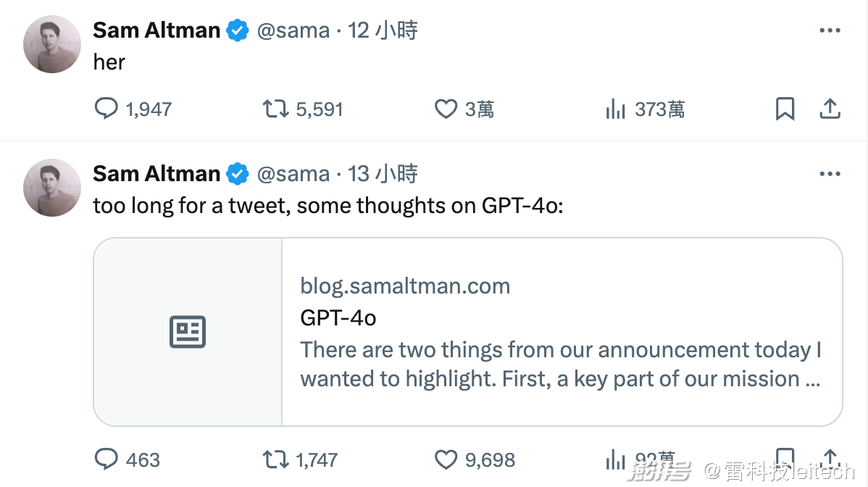Click Sam Altman's display name
868x487 pixels.
click(x=156, y=30)
